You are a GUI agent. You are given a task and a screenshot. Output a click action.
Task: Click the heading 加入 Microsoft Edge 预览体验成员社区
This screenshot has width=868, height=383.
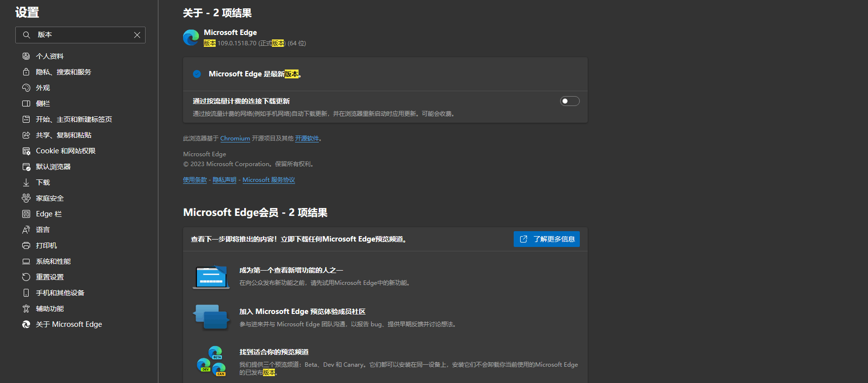pos(302,312)
